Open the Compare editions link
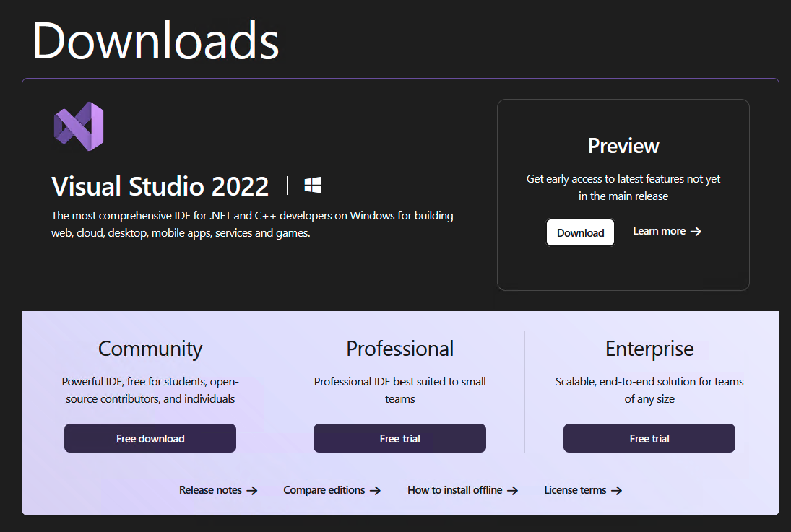This screenshot has width=791, height=532. (332, 490)
